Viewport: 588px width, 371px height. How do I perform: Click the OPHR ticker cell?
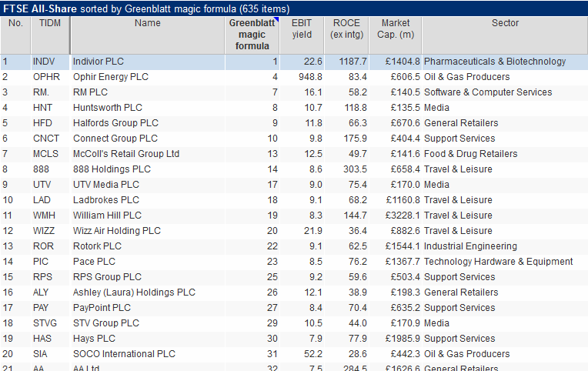(x=46, y=77)
